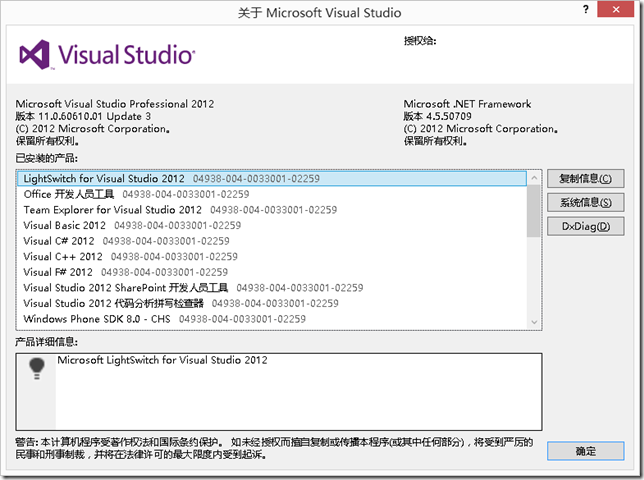Select Visual Studio 2012 代码分析拼写检查器 row

272,303
